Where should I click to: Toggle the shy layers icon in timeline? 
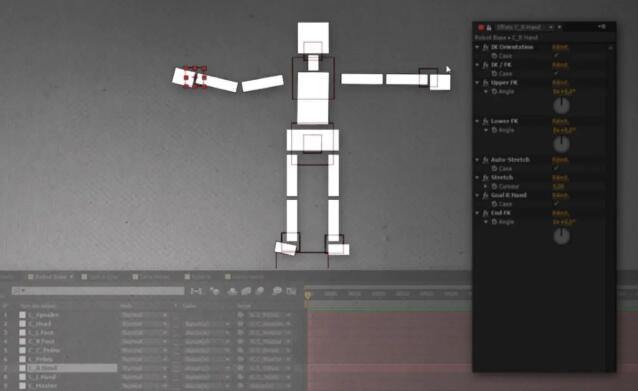point(232,291)
